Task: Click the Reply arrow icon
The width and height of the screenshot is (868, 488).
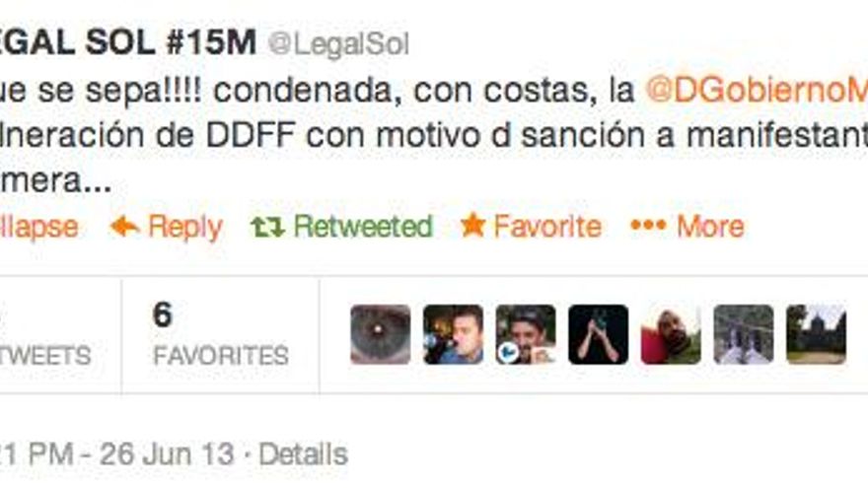Action: click(124, 227)
